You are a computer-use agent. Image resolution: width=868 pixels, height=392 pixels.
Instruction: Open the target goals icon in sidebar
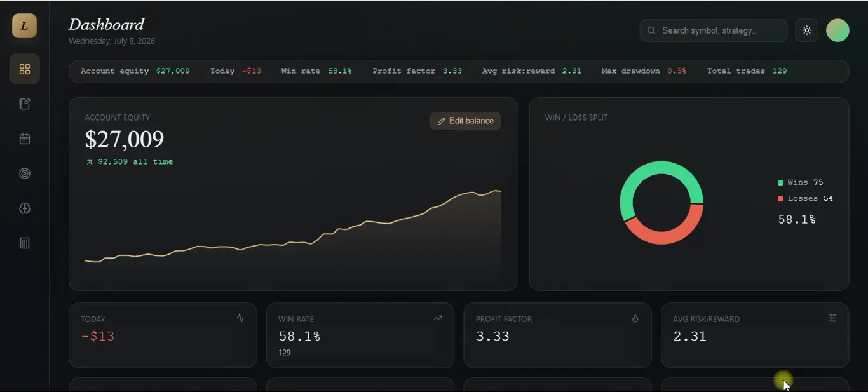pyautogui.click(x=25, y=173)
